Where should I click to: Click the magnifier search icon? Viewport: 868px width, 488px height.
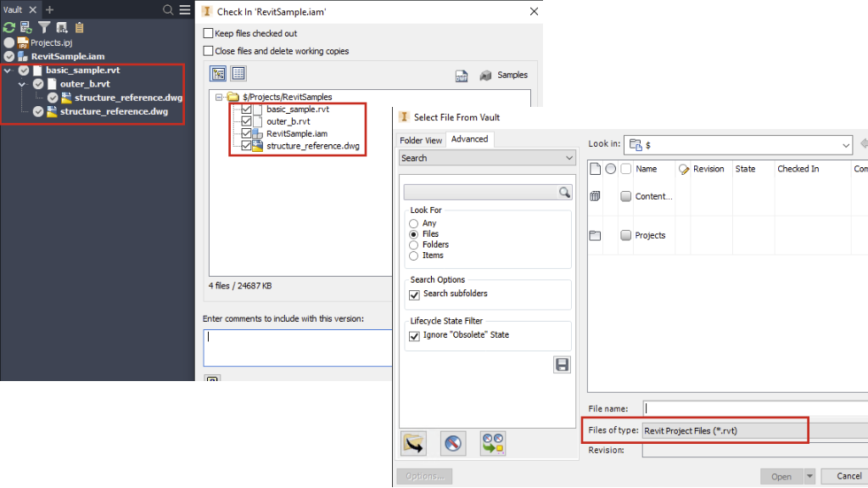tap(564, 192)
